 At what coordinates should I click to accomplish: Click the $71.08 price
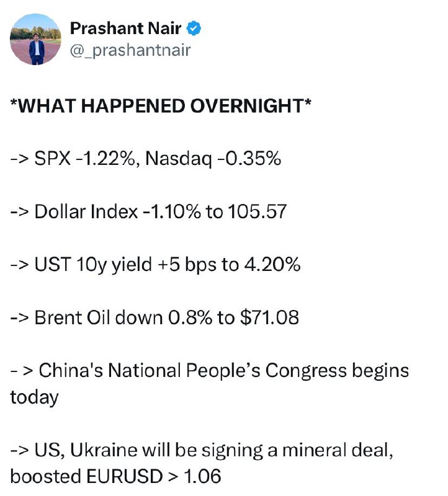click(269, 317)
